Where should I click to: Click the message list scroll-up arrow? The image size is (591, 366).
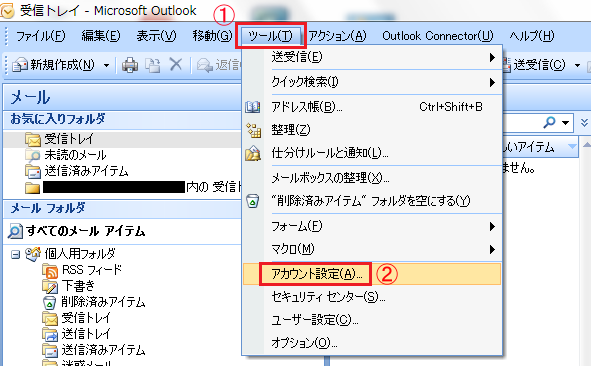coord(586,145)
